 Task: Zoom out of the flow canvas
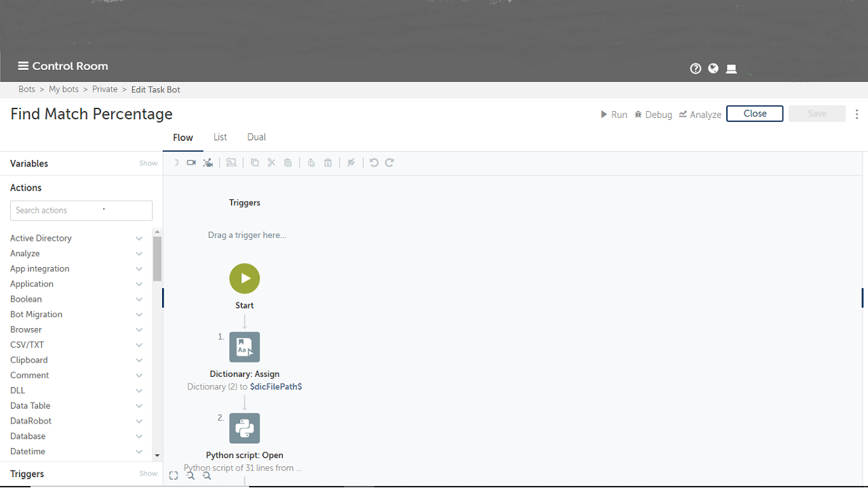coord(191,476)
